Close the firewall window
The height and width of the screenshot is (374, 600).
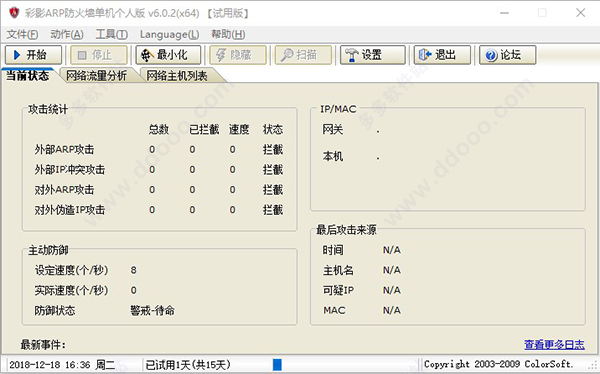[x=580, y=13]
